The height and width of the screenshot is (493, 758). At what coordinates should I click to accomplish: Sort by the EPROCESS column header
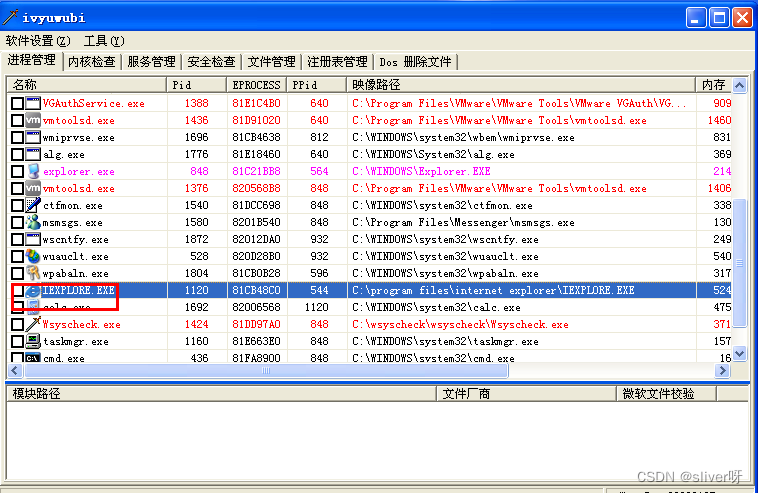click(x=257, y=85)
